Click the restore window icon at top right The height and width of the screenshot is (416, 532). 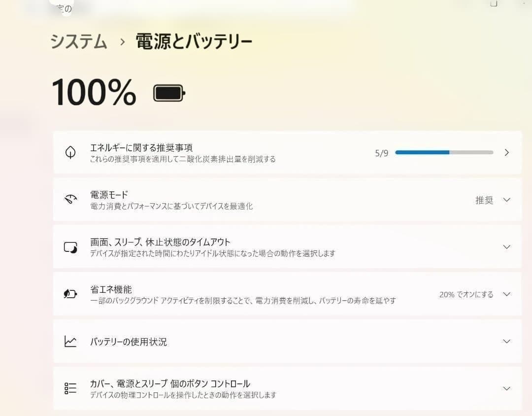pyautogui.click(x=494, y=4)
